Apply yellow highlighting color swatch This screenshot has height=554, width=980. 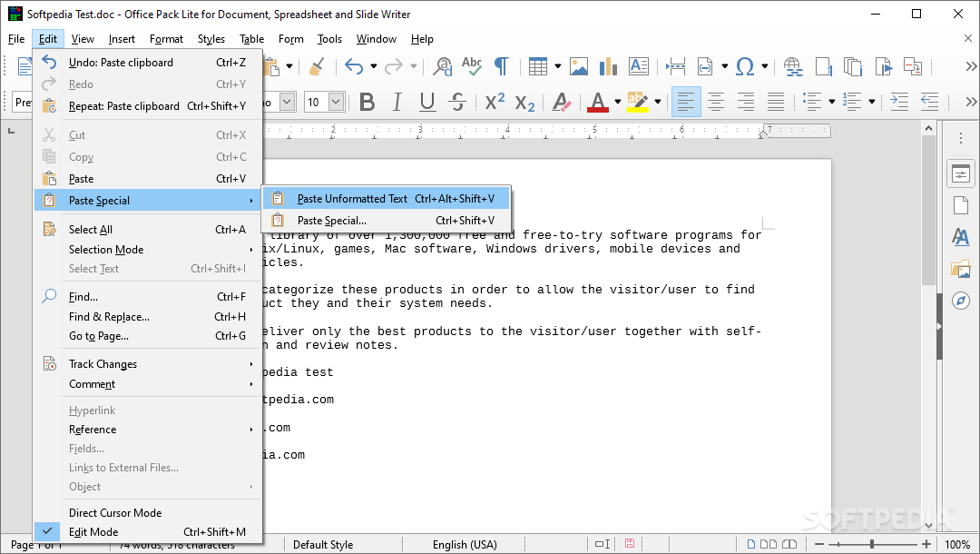pos(638,102)
